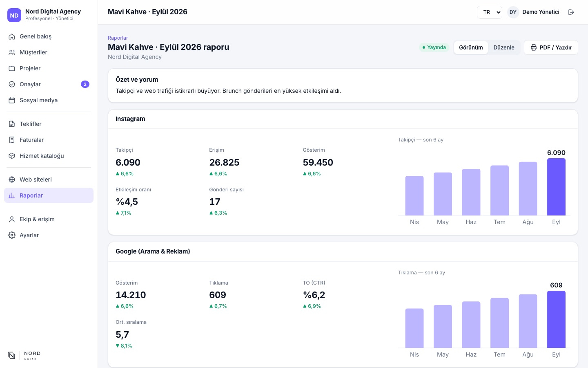
Task: Click the Web siteleri globe icon
Action: (12, 180)
